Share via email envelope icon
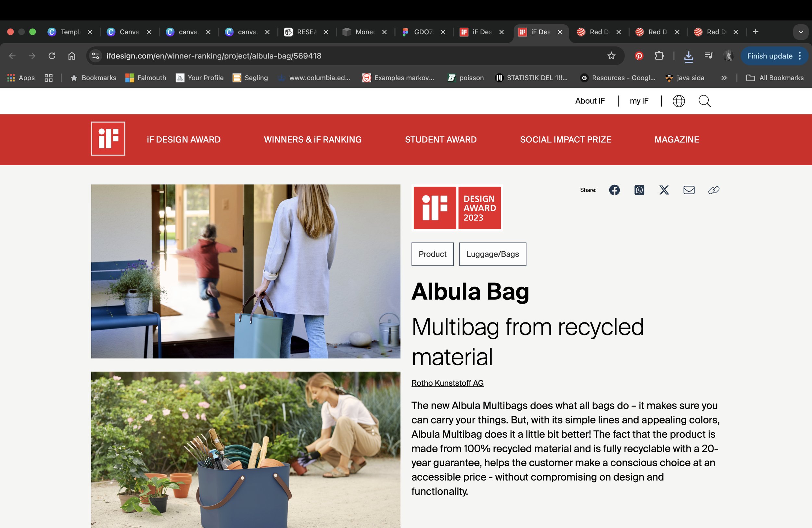 click(689, 190)
